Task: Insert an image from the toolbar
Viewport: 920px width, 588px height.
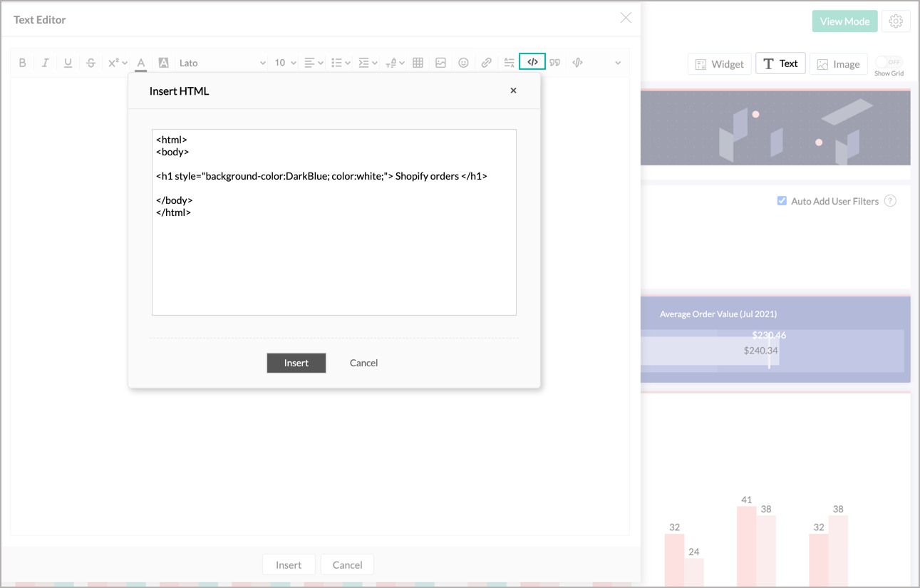Action: (x=440, y=63)
